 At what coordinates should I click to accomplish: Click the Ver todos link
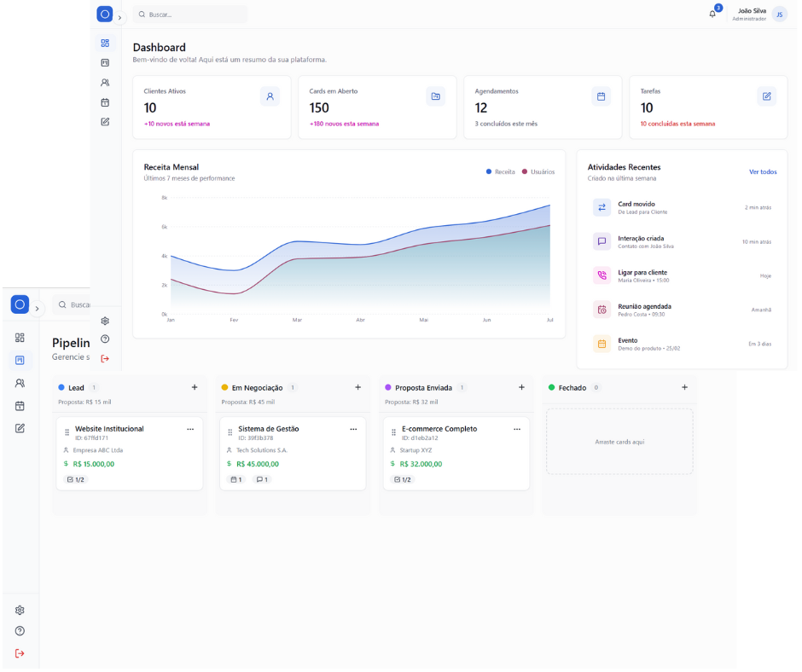[763, 171]
